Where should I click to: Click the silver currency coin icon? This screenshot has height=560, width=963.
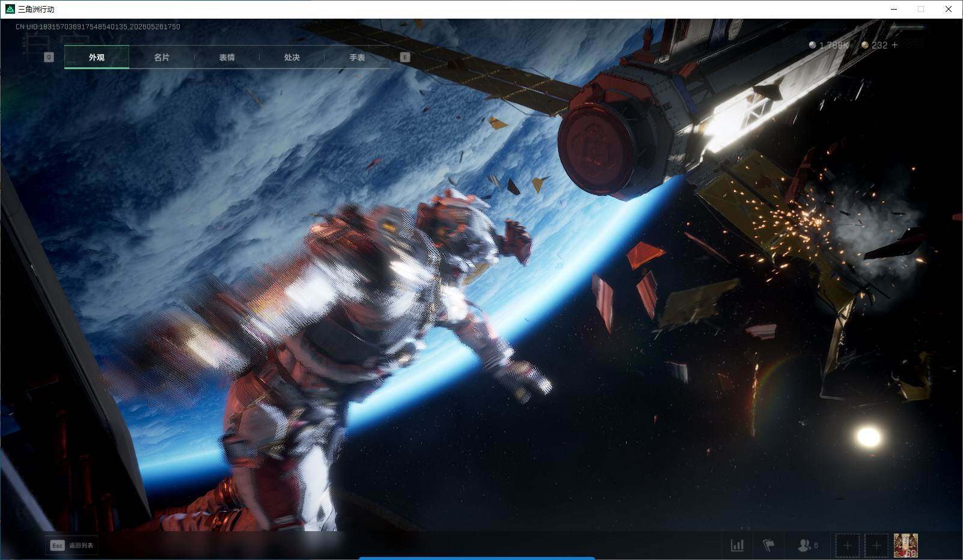[x=813, y=45]
